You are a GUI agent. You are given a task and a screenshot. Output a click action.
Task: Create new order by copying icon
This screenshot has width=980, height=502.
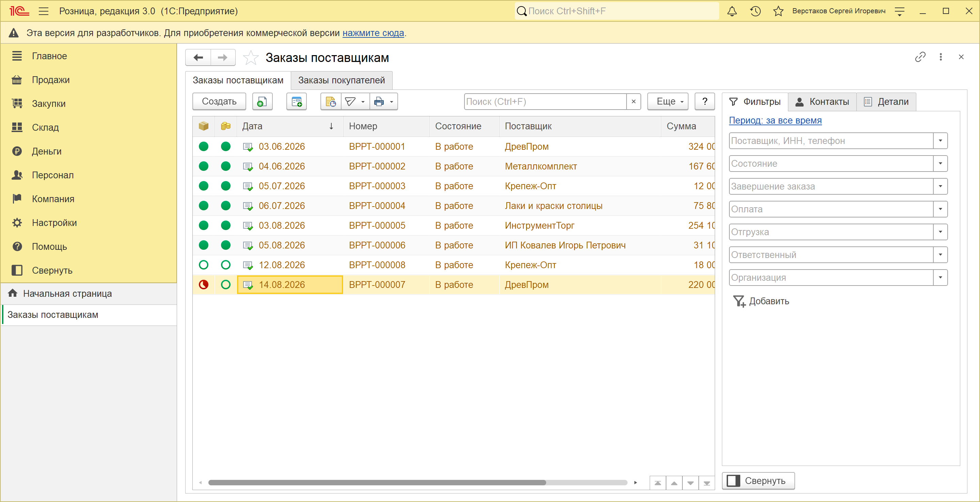[x=262, y=101]
